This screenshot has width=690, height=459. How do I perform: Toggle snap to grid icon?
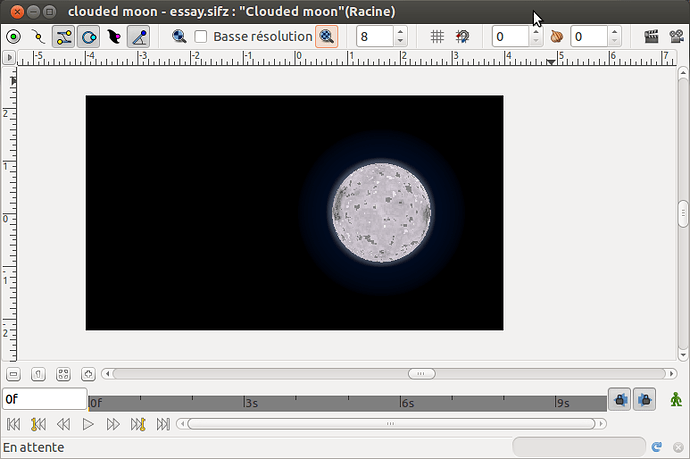462,37
